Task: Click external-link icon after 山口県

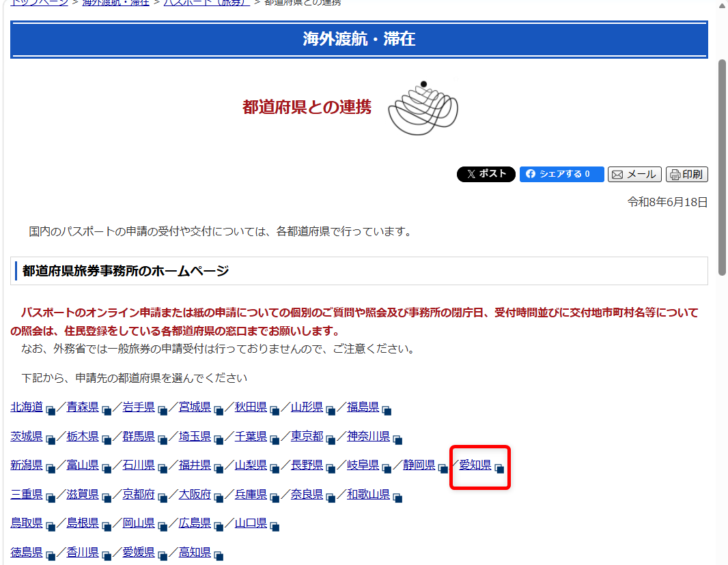Action: (x=275, y=526)
